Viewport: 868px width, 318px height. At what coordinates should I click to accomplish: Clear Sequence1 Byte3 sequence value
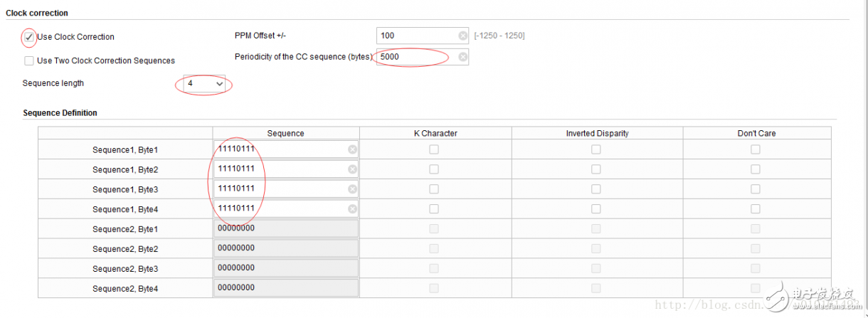point(352,189)
